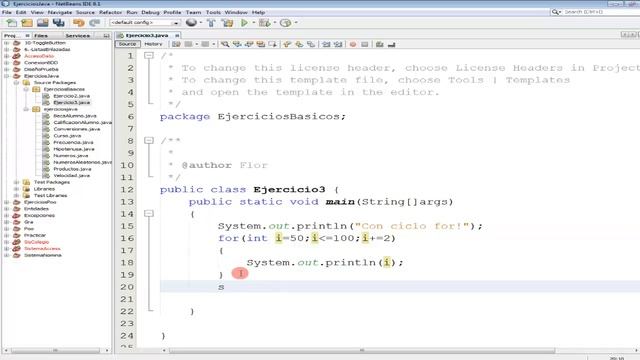Click the Stop Macro Recording icon
Viewport: 640px width, 360px height.
coord(365,44)
